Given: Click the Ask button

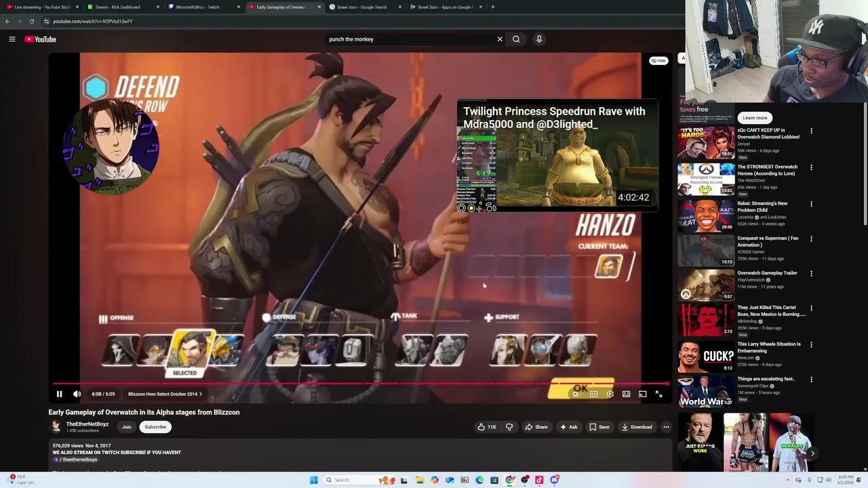Looking at the screenshot, I should pos(568,427).
